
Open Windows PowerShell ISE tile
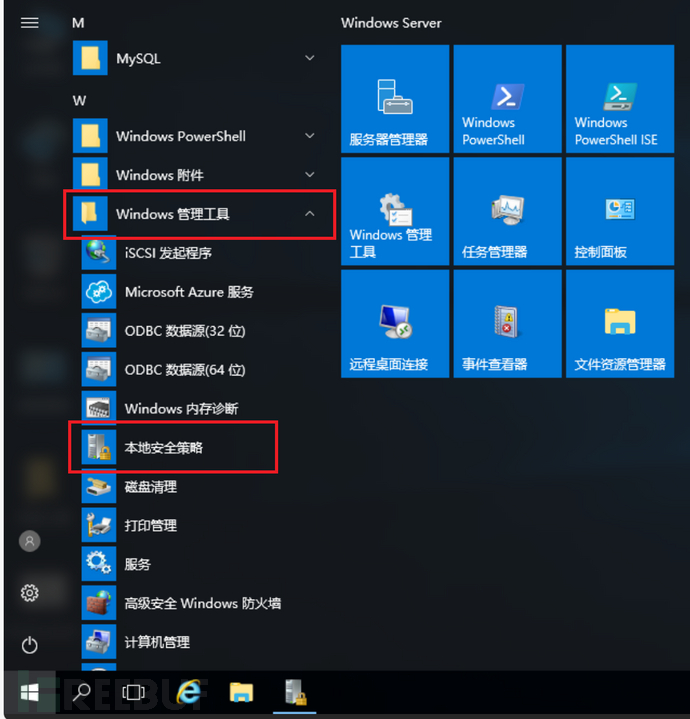[620, 99]
